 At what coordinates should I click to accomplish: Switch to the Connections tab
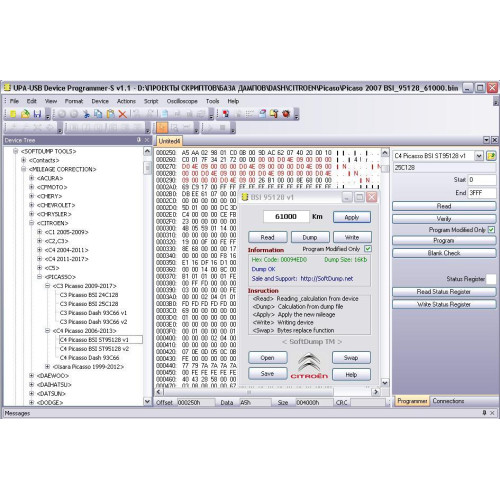(448, 401)
